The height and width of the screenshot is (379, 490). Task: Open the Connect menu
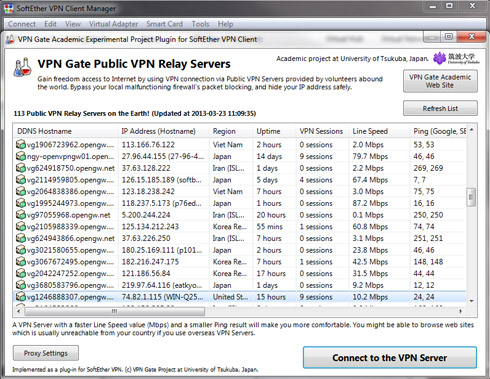22,24
